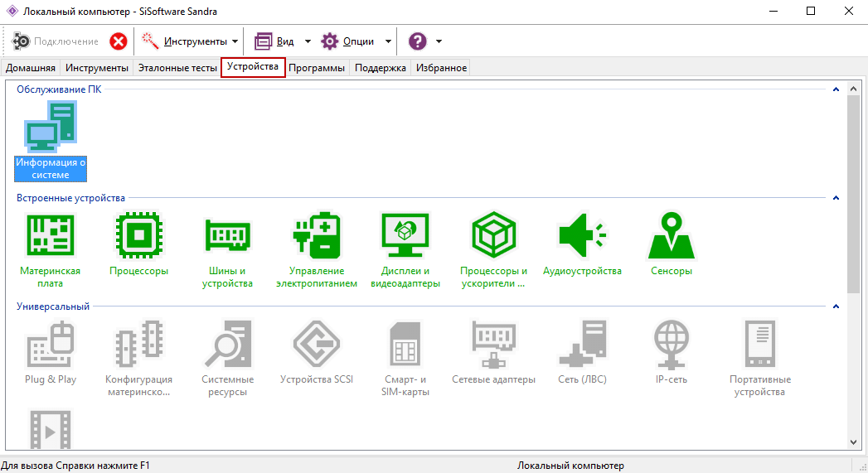This screenshot has height=473, width=868.
Task: Collapse the Встроенные устройства group
Action: click(x=836, y=198)
